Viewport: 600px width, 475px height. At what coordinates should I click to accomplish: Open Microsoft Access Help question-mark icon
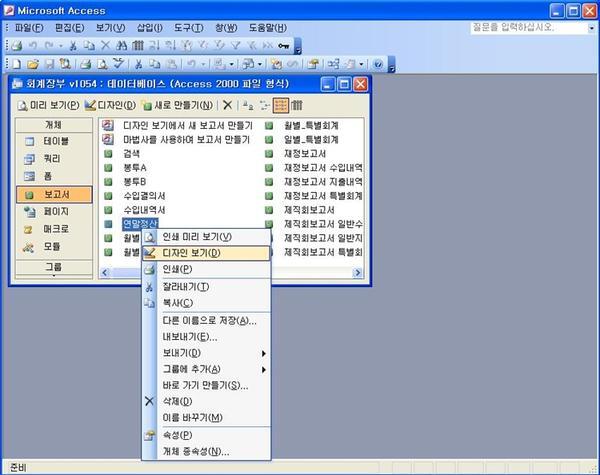pos(378,64)
